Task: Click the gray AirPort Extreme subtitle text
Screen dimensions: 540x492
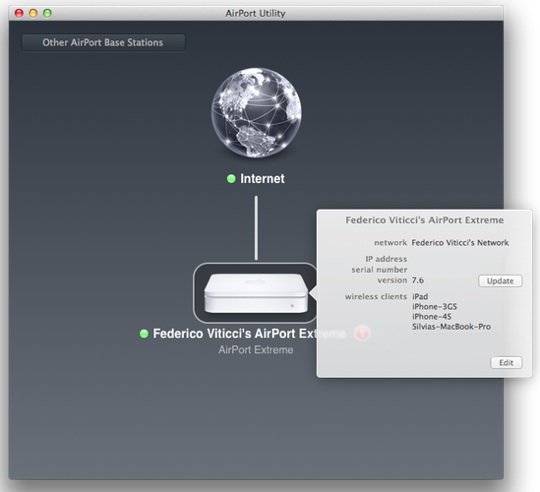Action: (256, 350)
